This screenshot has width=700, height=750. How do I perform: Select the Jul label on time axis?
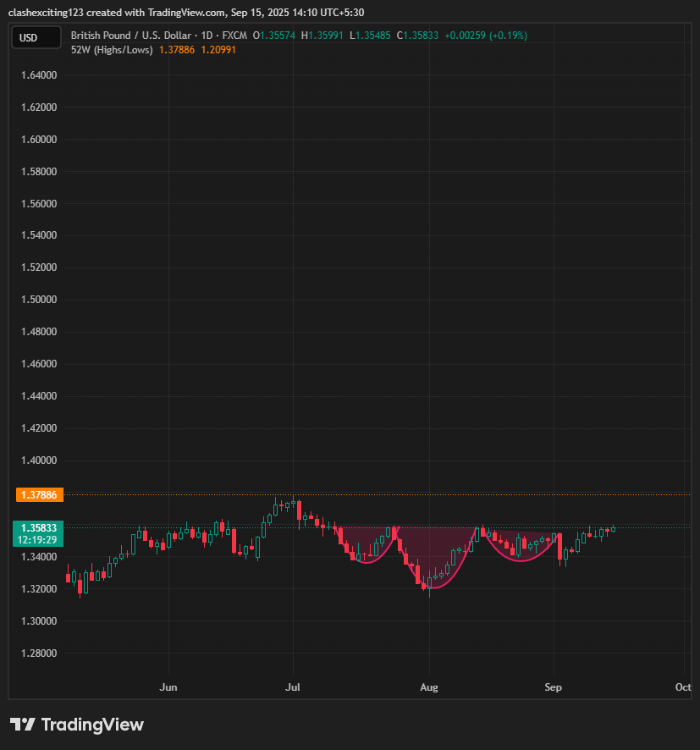coord(294,687)
